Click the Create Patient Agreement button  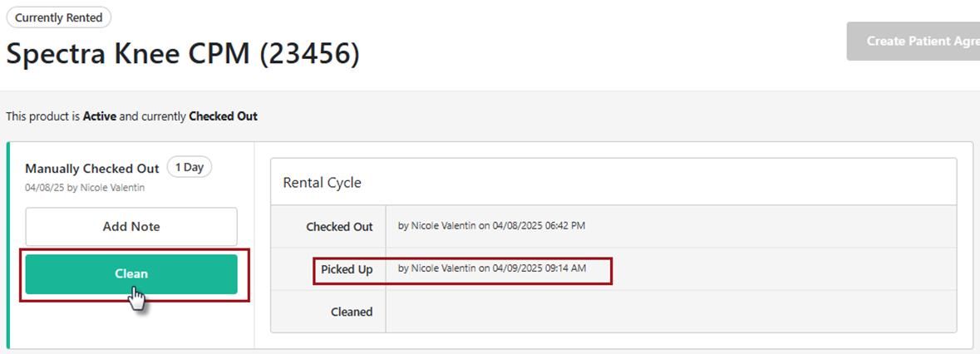913,41
